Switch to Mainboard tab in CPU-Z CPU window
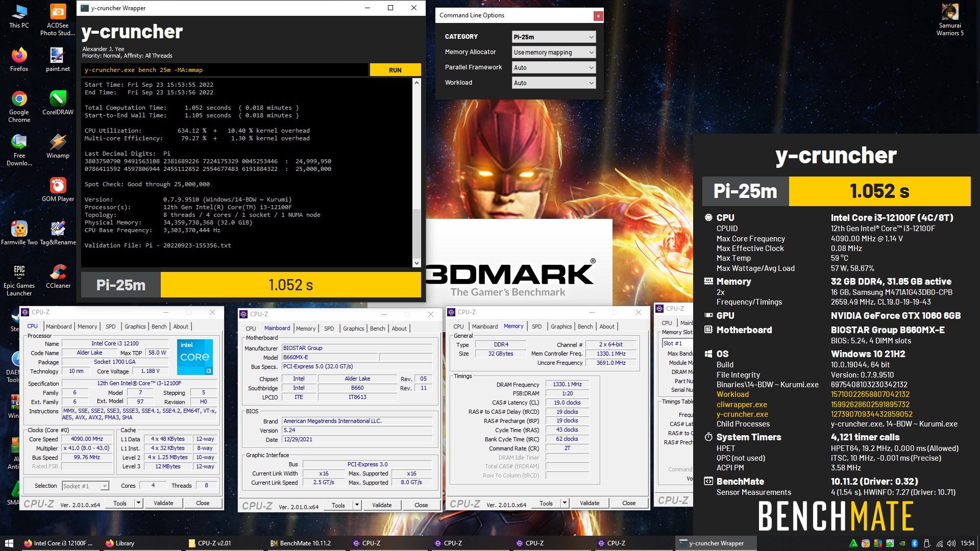The image size is (980, 551). tap(59, 327)
